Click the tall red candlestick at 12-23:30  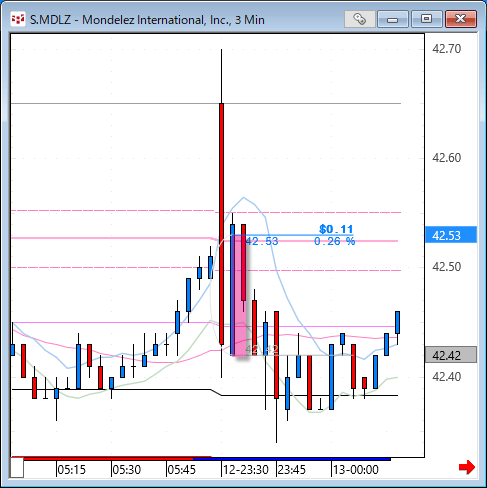coord(221,223)
